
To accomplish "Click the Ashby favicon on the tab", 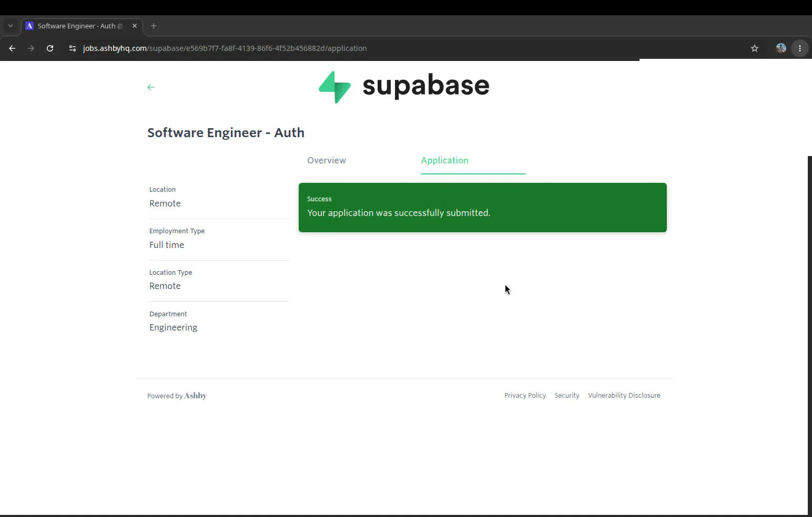I will click(x=29, y=26).
